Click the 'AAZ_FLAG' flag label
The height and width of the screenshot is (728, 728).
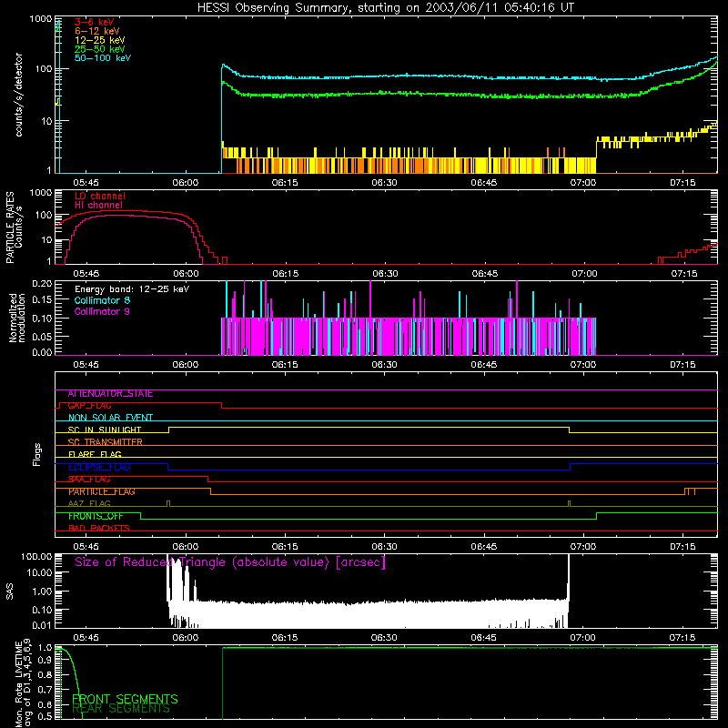(89, 504)
